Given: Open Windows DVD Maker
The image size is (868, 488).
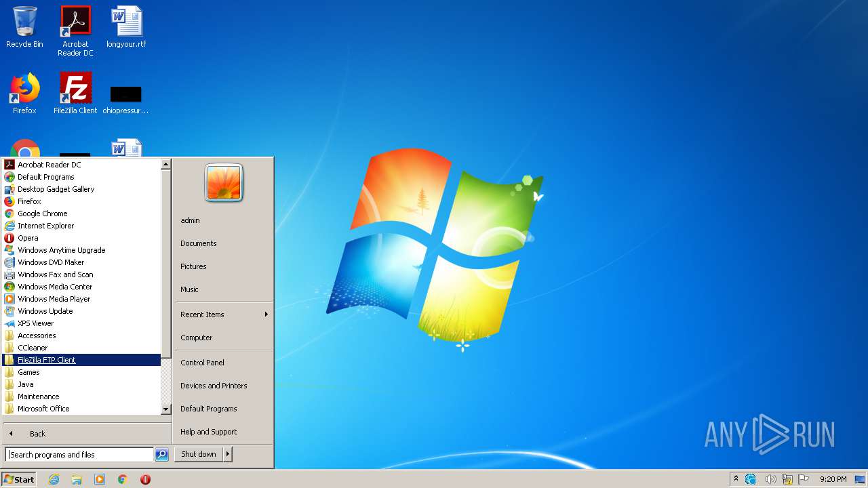Looking at the screenshot, I should pos(82,262).
